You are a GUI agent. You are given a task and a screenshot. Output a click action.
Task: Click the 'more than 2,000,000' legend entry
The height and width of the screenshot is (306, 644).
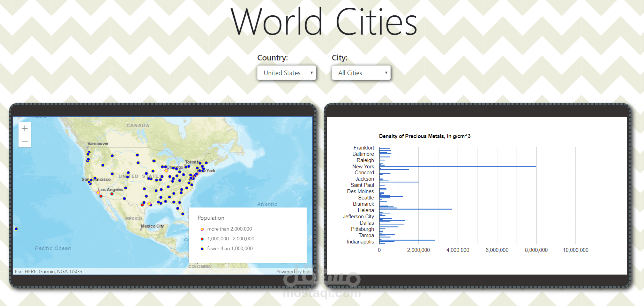[229, 229]
